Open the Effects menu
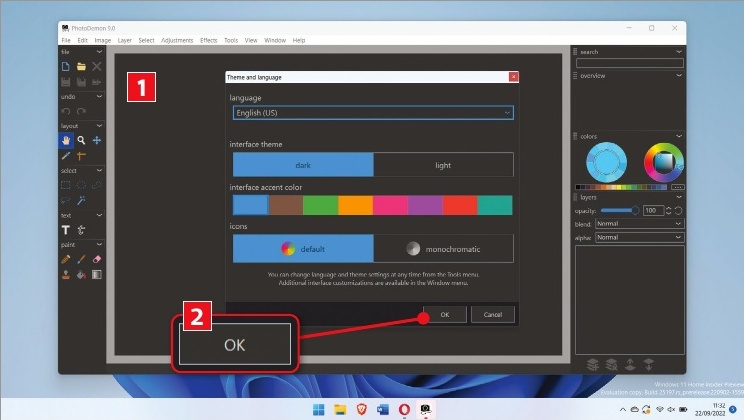Screen dimensions: 744x420 208,40
